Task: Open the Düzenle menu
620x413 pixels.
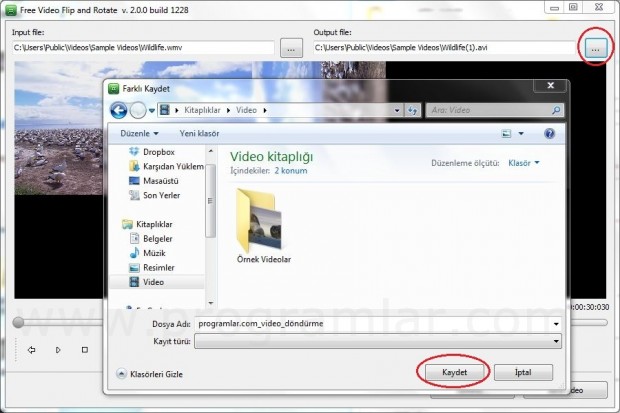Action: [x=139, y=134]
